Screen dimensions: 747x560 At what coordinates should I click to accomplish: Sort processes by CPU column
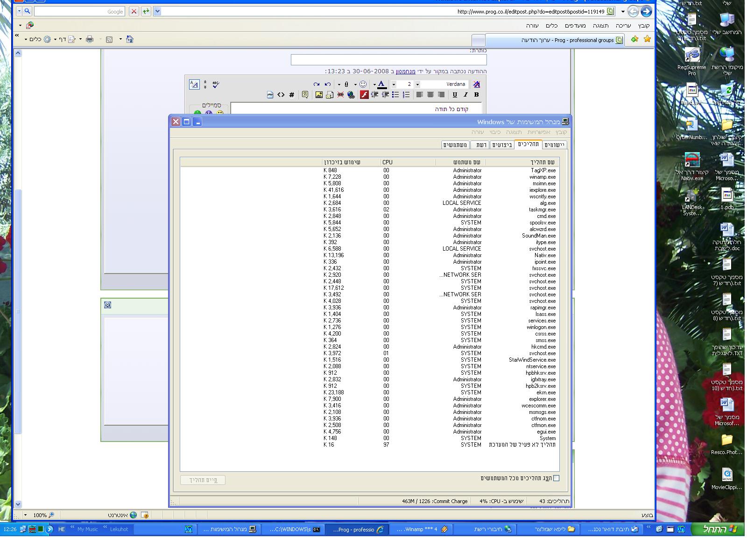[x=408, y=162]
